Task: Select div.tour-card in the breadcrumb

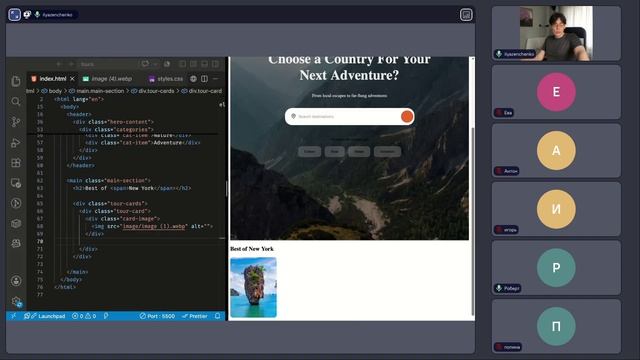Action: (202, 91)
